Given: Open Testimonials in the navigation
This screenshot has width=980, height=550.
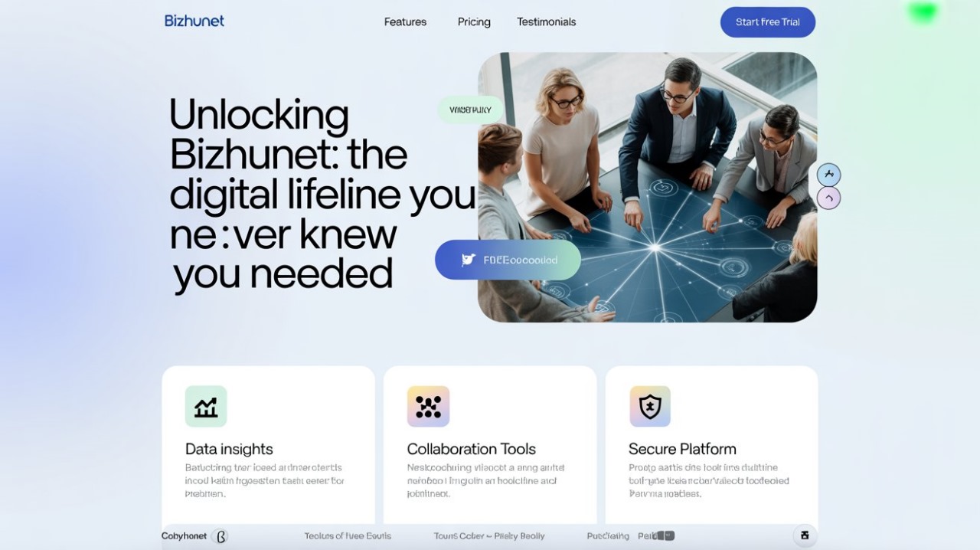Looking at the screenshot, I should [546, 21].
